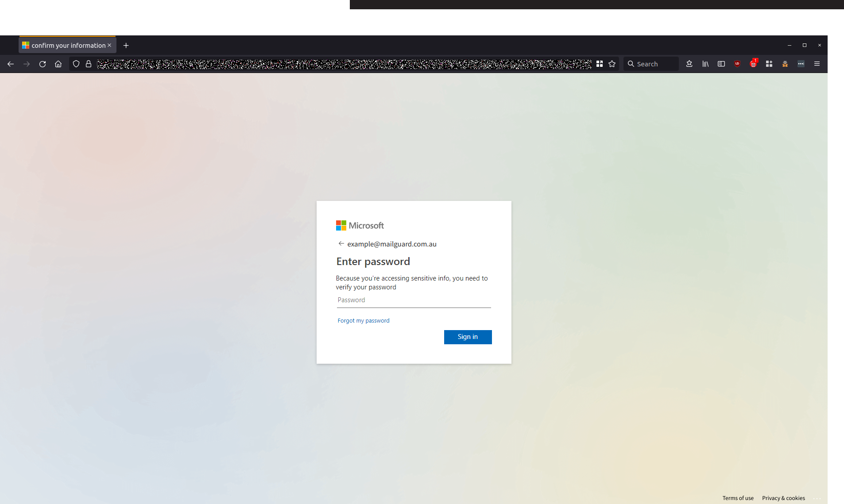Open the four-squares extension icon
Image resolution: width=844 pixels, height=504 pixels.
click(769, 64)
